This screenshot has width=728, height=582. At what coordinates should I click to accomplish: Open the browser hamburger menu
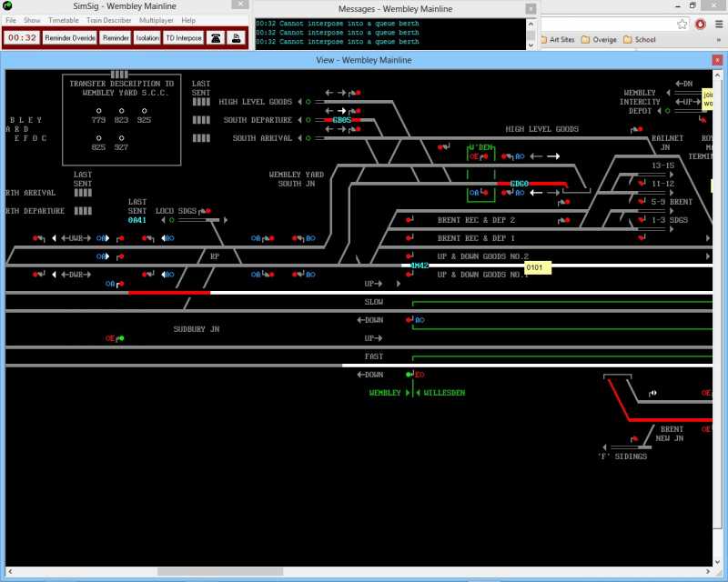[x=718, y=25]
